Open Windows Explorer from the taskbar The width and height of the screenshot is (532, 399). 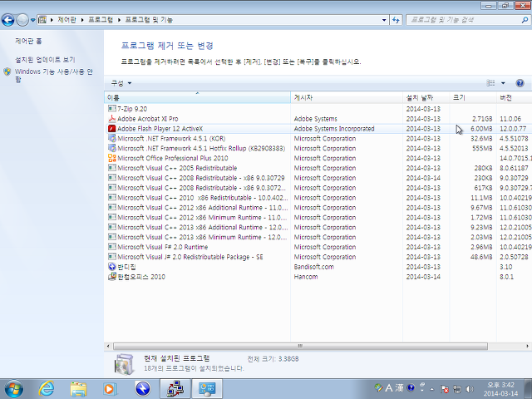tap(78, 389)
